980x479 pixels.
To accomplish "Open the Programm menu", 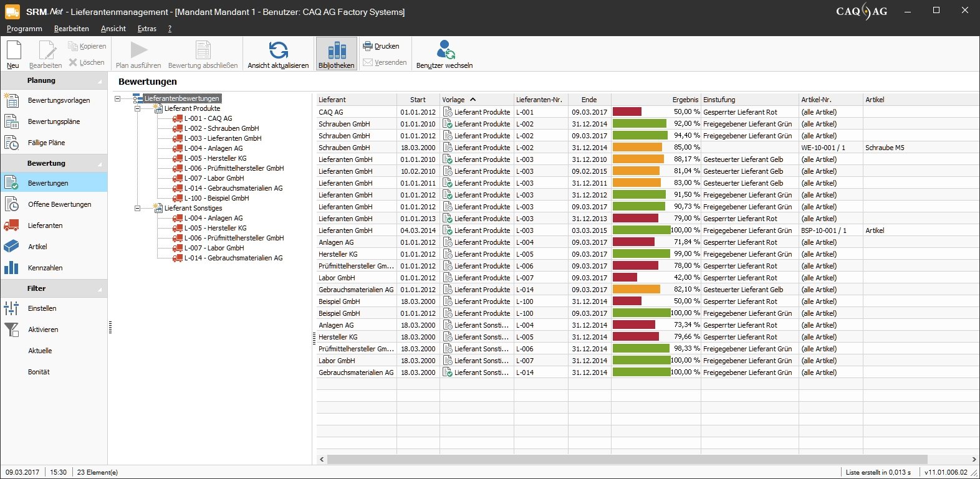I will 24,29.
